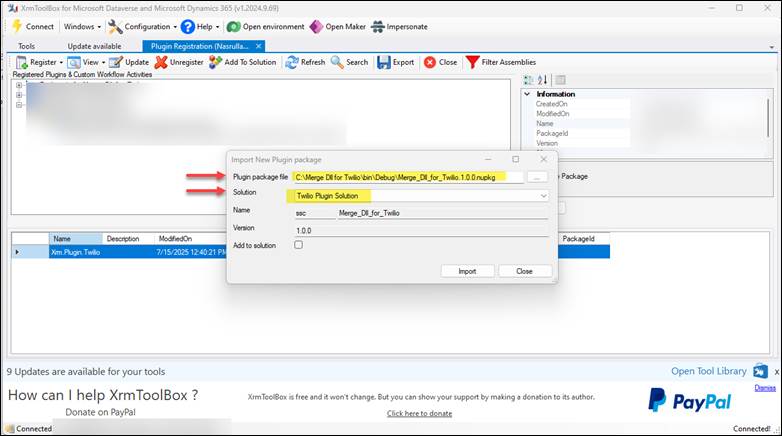Image resolution: width=782 pixels, height=436 pixels.
Task: Click the browse ellipsis button
Action: pos(537,177)
